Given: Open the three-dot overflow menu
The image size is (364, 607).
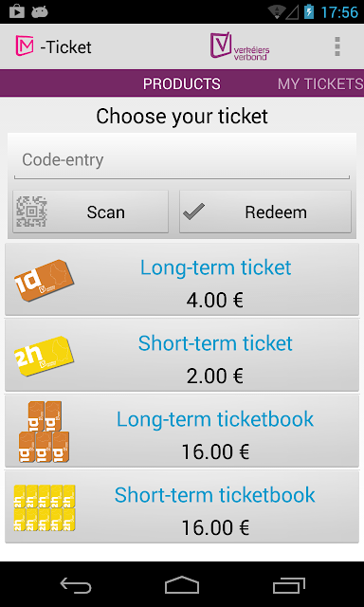Looking at the screenshot, I should tap(337, 46).
